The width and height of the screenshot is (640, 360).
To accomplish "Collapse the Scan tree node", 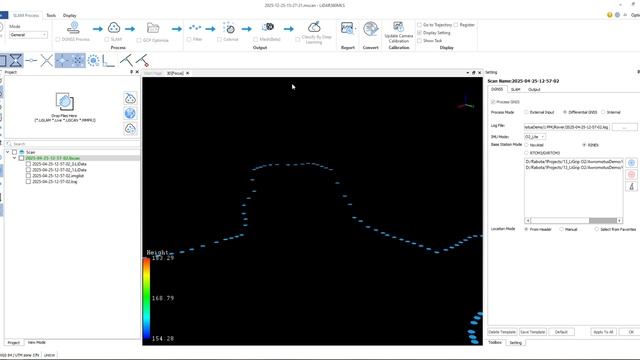I will click(7, 152).
